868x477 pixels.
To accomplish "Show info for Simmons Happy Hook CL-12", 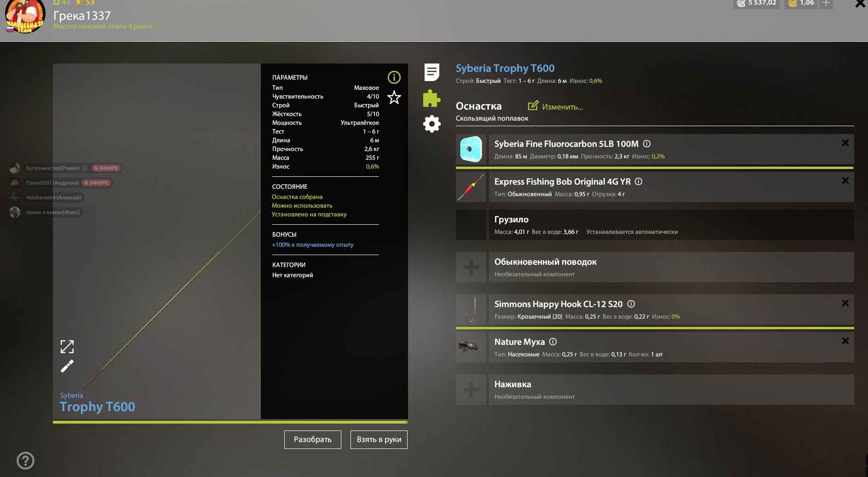I will click(631, 304).
